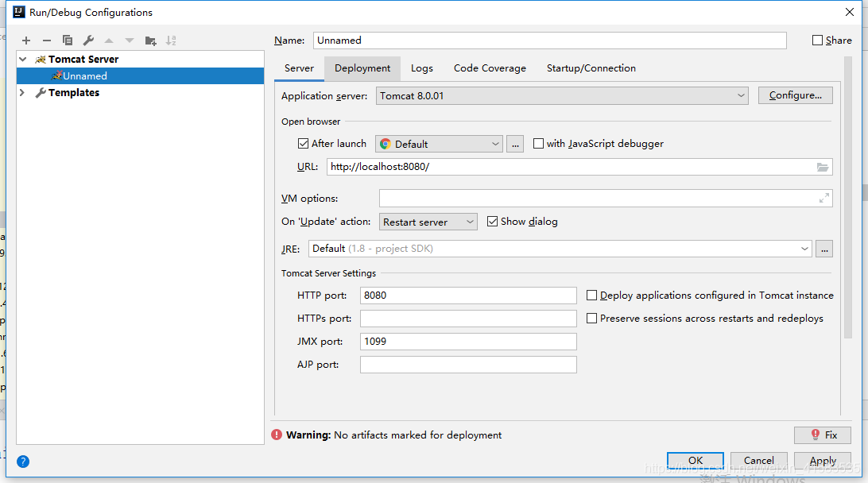Image resolution: width=868 pixels, height=483 pixels.
Task: Open help with the question mark icon
Action: tap(23, 461)
